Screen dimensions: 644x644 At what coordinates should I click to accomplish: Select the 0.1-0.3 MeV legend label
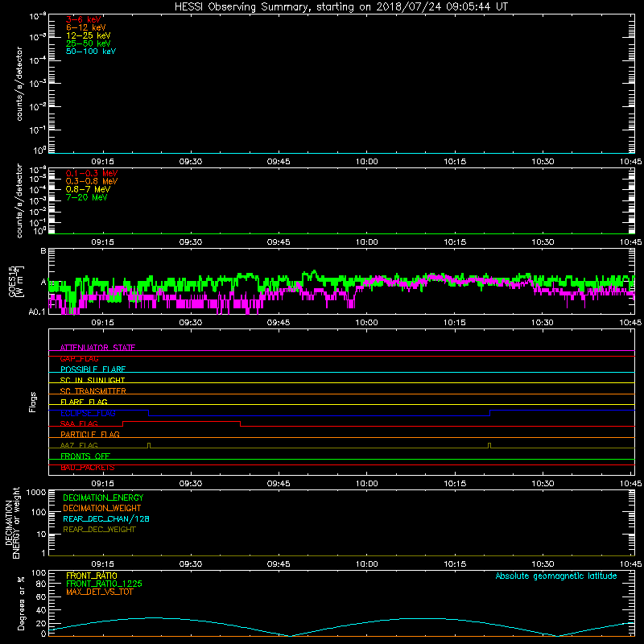point(92,173)
